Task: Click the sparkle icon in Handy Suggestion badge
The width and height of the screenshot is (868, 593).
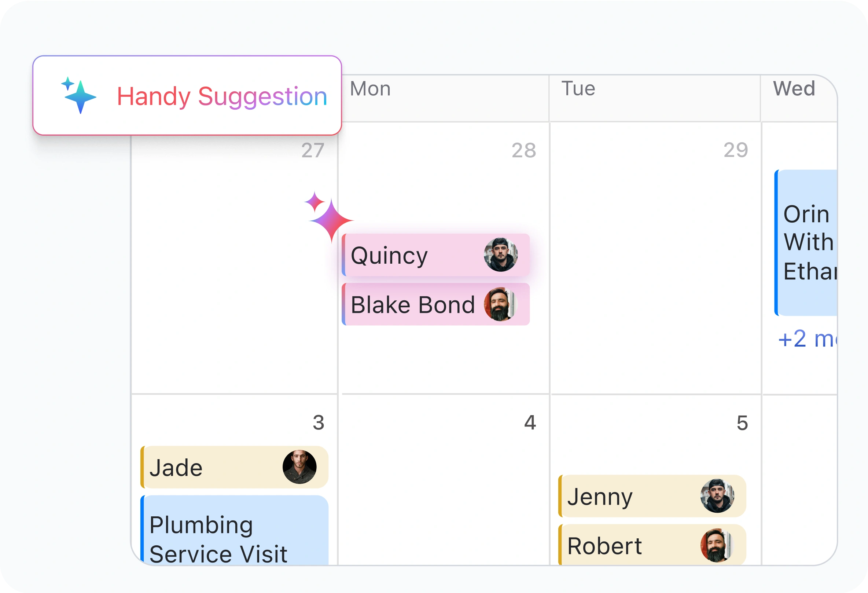Action: pos(78,95)
